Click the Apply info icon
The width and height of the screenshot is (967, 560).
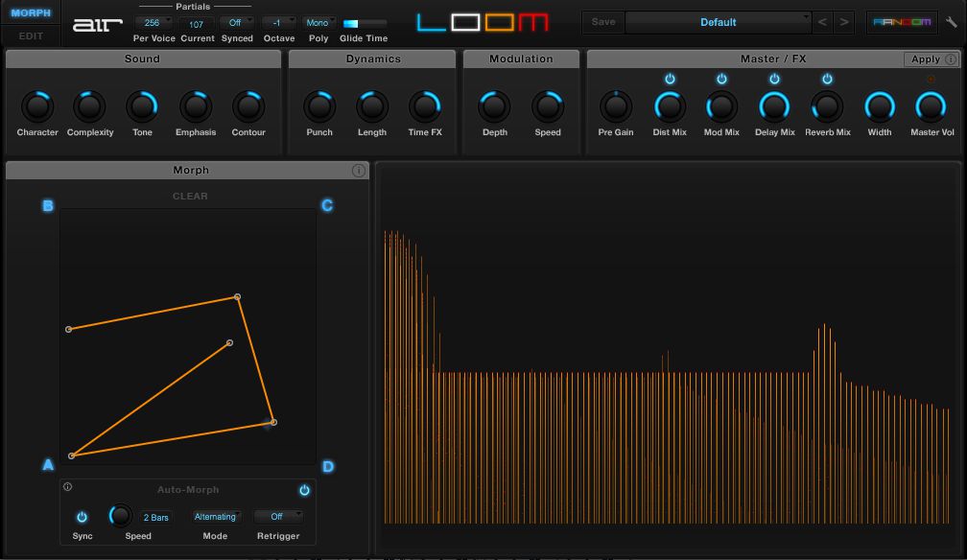click(x=951, y=59)
